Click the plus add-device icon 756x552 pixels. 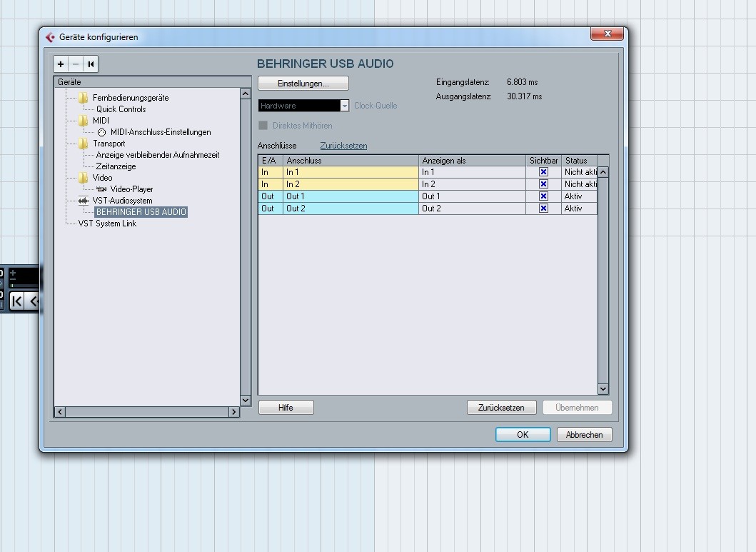pyautogui.click(x=61, y=64)
